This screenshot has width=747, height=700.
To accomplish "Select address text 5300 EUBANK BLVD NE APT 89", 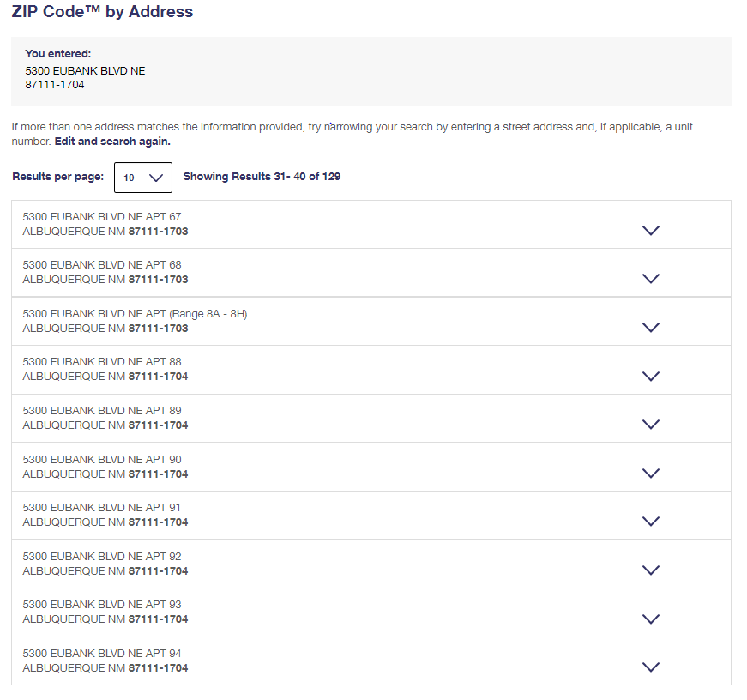I will pos(102,411).
